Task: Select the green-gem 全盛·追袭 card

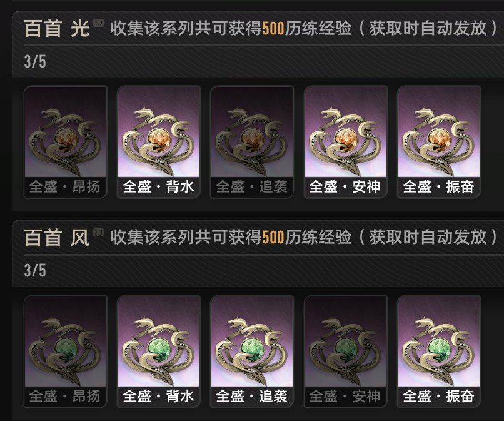Action: pyautogui.click(x=252, y=351)
